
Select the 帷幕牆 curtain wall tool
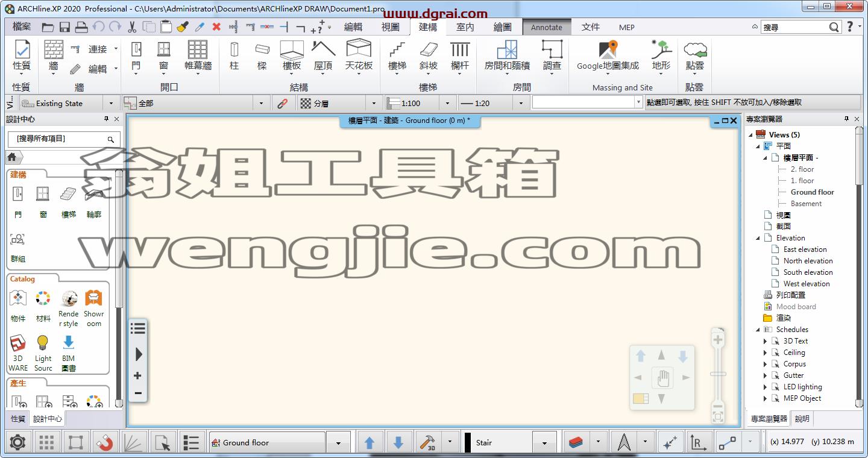click(198, 56)
